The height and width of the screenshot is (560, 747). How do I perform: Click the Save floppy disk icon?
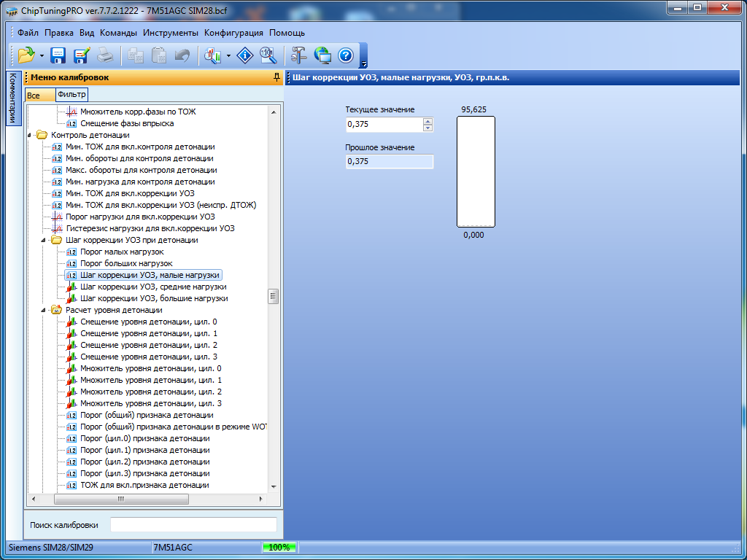tap(58, 55)
